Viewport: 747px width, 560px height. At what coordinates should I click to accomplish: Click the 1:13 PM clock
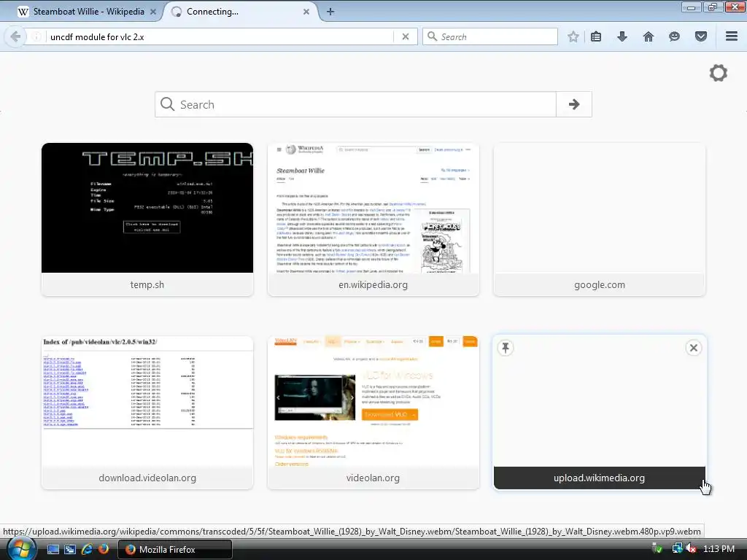[x=719, y=549]
